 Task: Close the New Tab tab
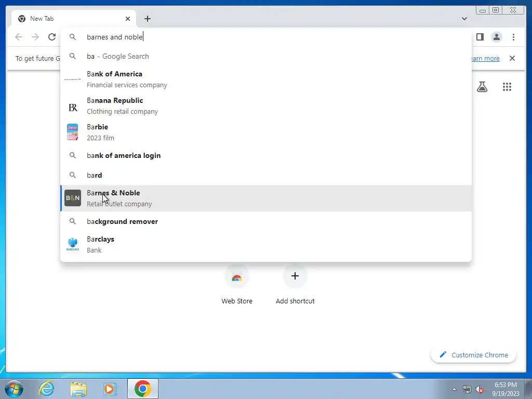pyautogui.click(x=128, y=19)
